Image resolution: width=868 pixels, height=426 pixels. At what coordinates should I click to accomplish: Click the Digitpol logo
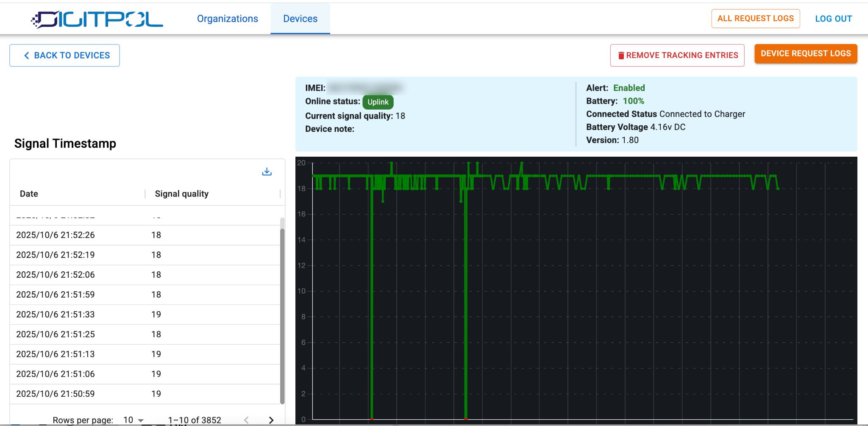click(x=97, y=19)
